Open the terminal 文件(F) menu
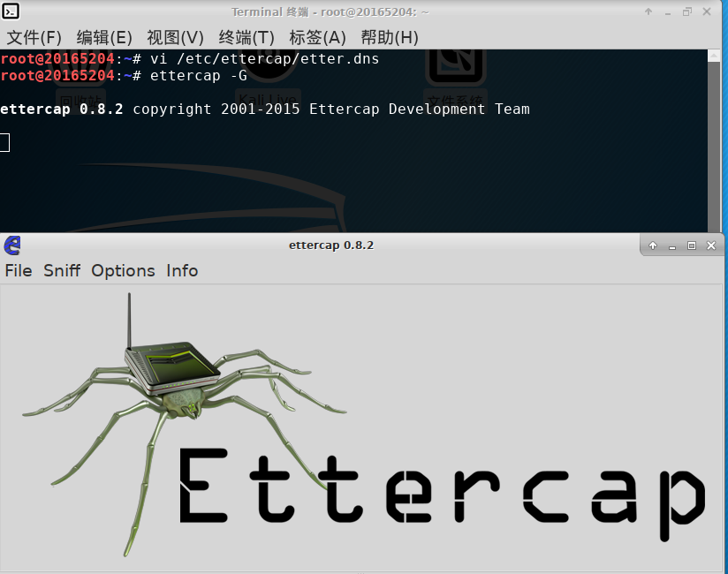The image size is (728, 574). pos(34,38)
